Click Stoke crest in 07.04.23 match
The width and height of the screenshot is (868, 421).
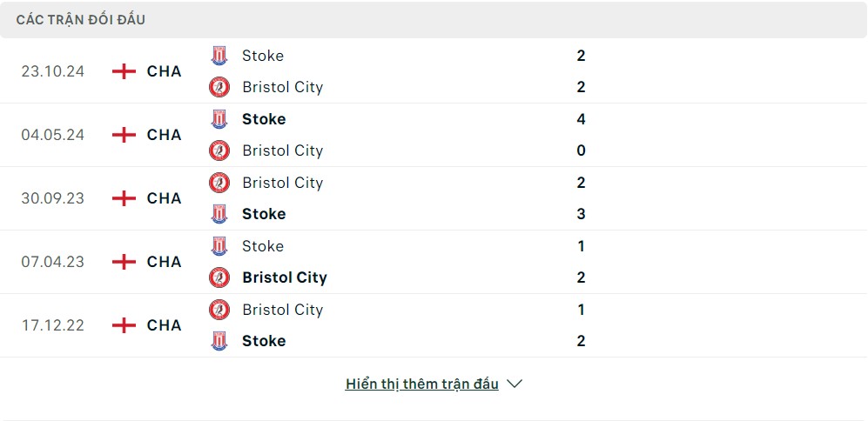click(219, 245)
